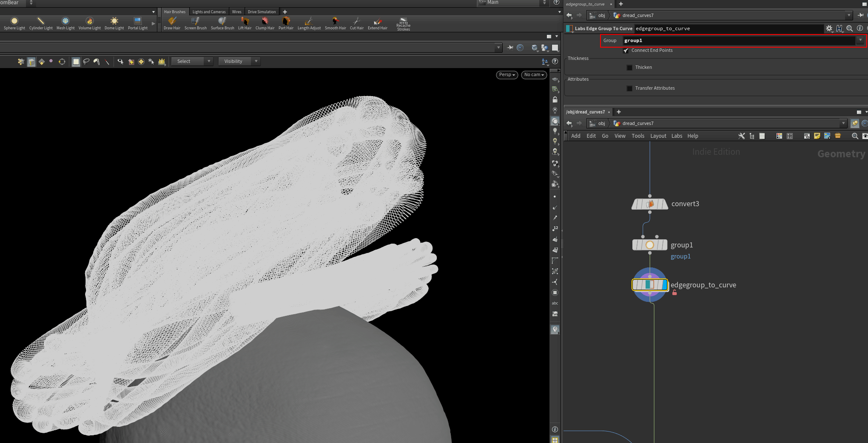Open the Visibility dropdown
The image size is (868, 443).
(239, 62)
